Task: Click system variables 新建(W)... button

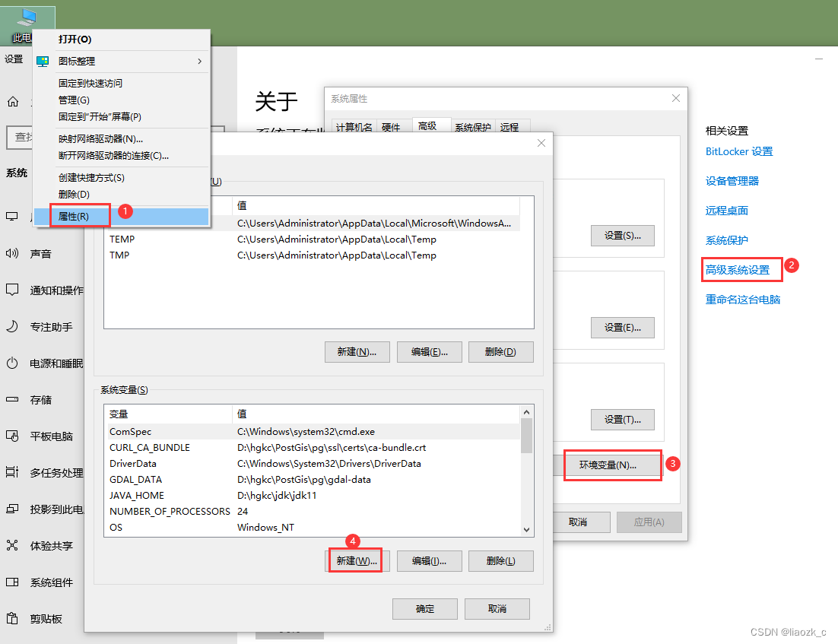Action: 357,561
